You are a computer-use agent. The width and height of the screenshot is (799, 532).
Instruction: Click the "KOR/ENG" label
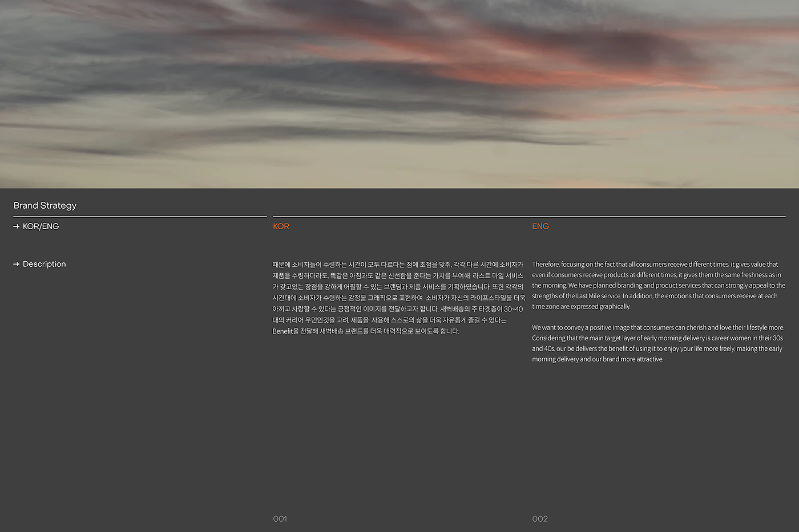click(x=41, y=226)
